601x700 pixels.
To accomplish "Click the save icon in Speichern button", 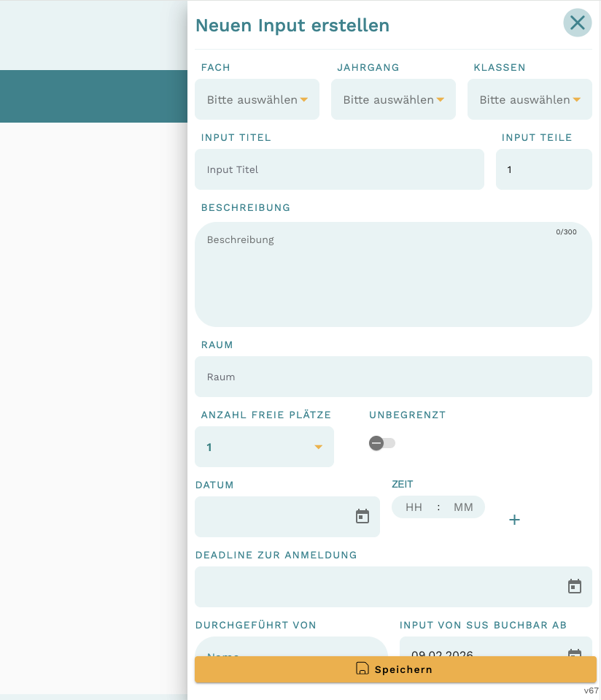I will coord(362,669).
